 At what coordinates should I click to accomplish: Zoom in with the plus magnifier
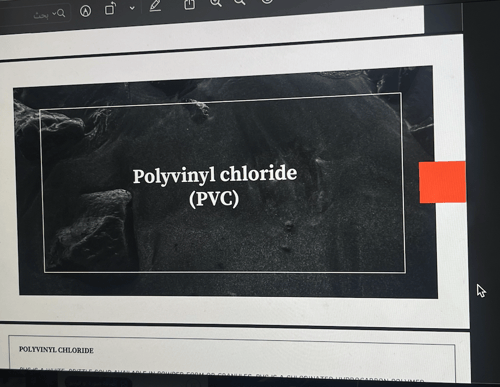(x=216, y=3)
